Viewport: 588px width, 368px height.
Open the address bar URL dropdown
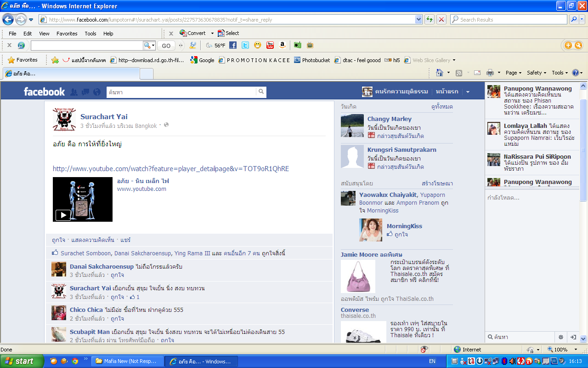tap(418, 19)
